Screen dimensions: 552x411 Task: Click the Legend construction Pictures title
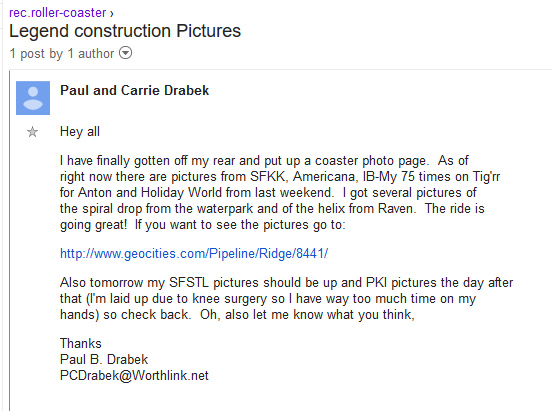(125, 31)
